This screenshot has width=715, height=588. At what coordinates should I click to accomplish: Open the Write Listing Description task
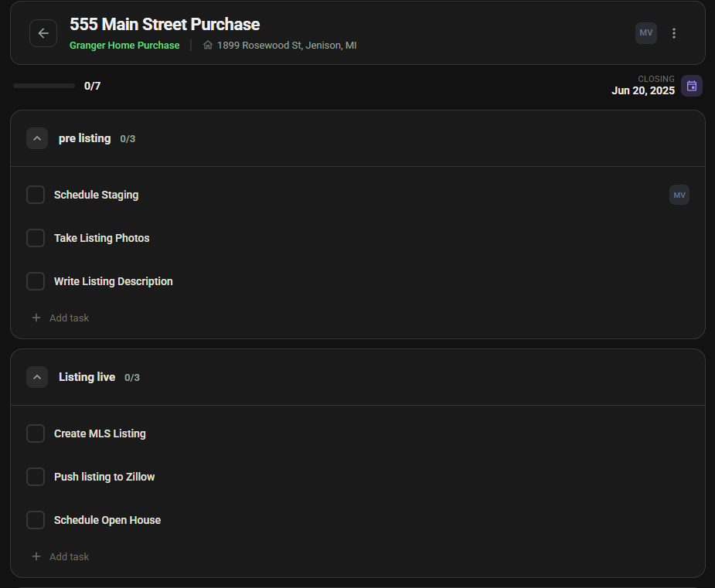[x=113, y=281]
